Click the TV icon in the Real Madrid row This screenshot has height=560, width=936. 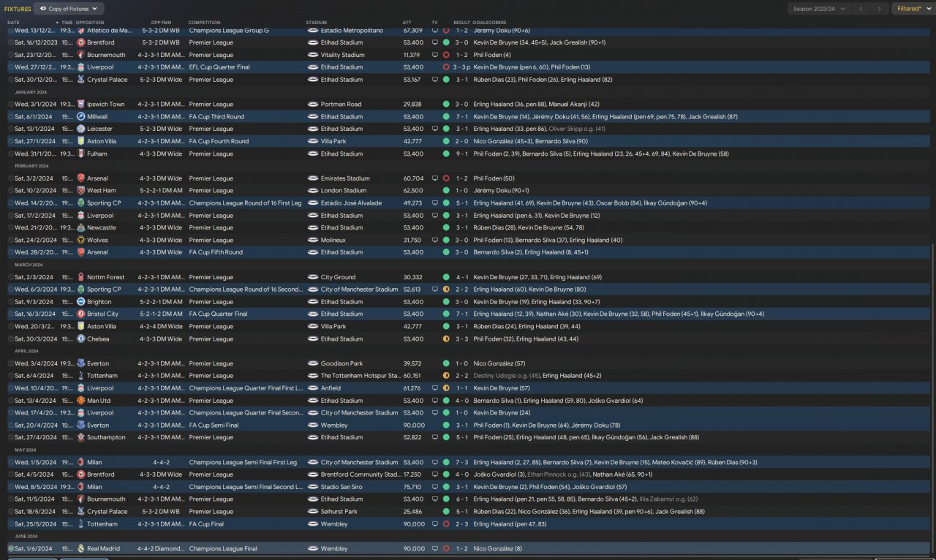pyautogui.click(x=435, y=548)
